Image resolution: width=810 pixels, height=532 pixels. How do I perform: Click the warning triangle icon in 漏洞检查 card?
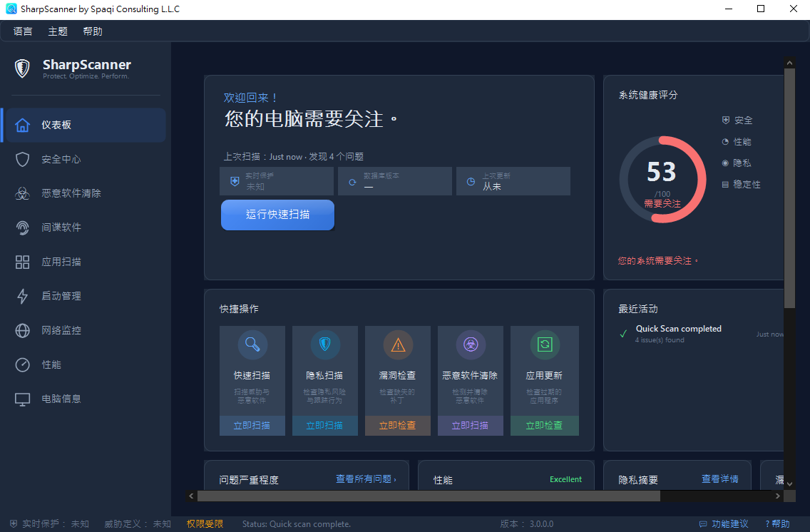pyautogui.click(x=398, y=344)
